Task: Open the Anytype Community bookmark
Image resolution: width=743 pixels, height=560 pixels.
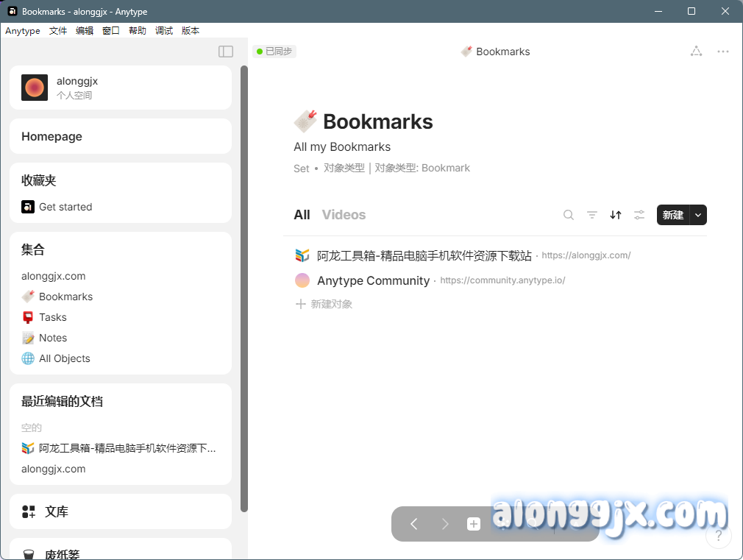Action: coord(373,280)
